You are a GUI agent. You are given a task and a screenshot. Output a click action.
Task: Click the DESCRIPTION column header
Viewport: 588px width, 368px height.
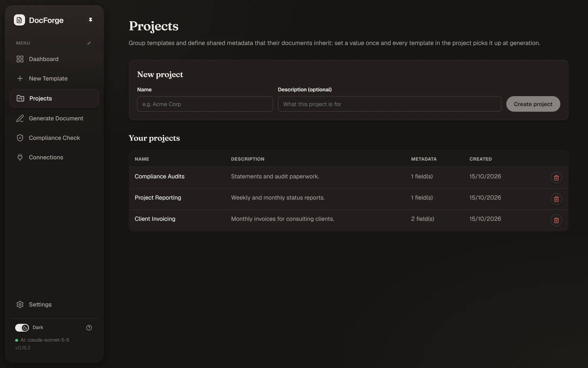[247, 159]
